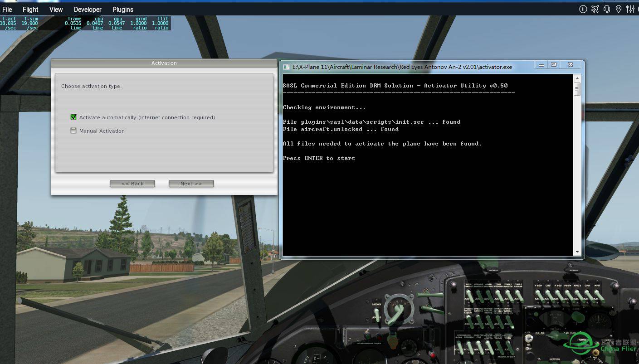Viewport: 639px width, 364px height.
Task: Click the console vertical scrollbar thumb
Action: [x=577, y=89]
